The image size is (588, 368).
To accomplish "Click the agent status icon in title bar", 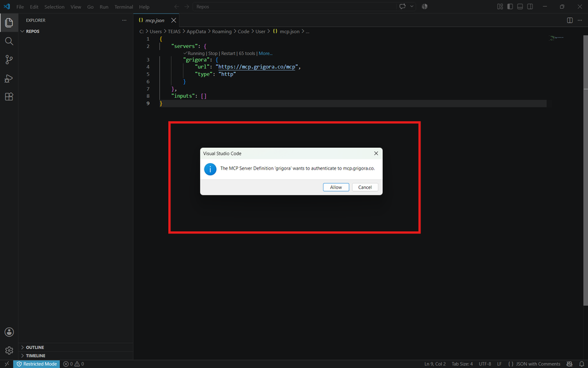I will pos(424,6).
